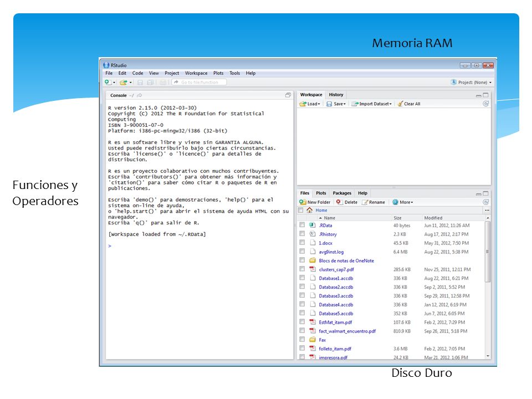Screen dimensions: 532x399
Task: Click the Open file folder icon
Action: [x=123, y=82]
